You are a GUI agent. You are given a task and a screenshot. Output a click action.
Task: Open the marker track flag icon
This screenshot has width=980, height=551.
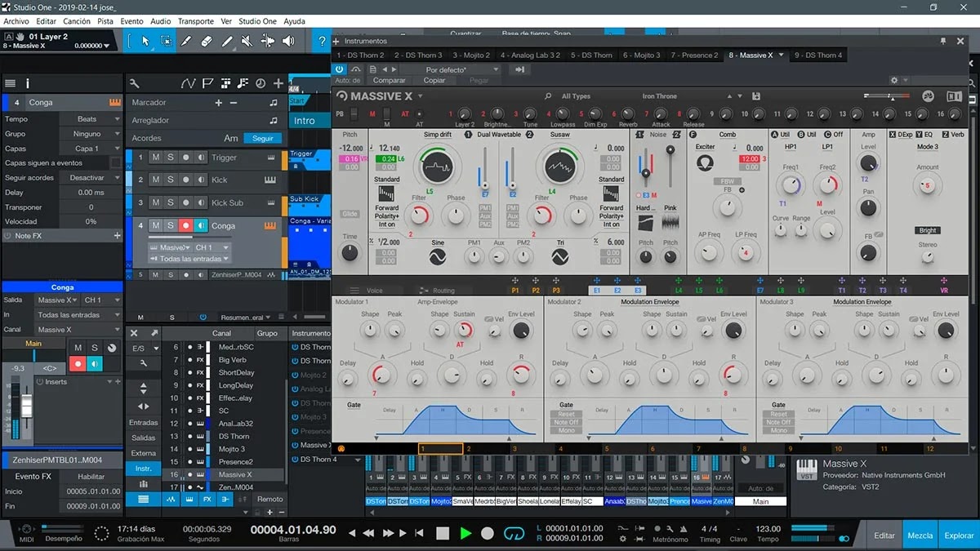click(207, 83)
